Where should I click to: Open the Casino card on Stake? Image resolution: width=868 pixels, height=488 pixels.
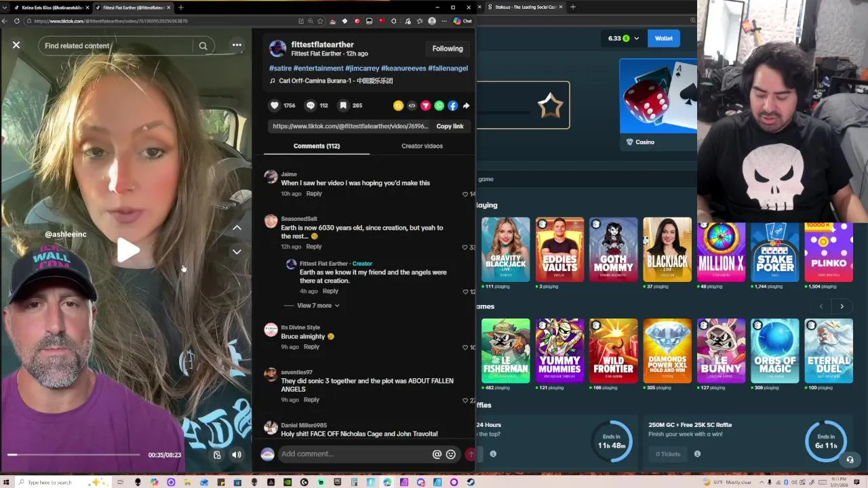[658, 104]
